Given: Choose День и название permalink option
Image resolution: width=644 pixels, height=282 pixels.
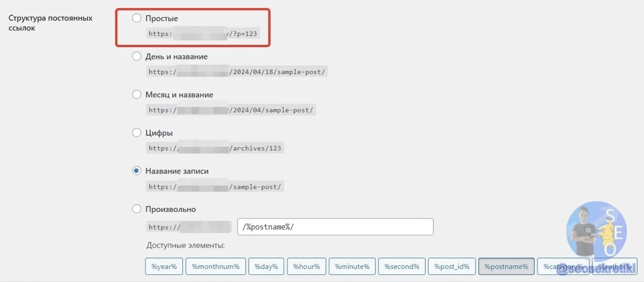Looking at the screenshot, I should (x=136, y=56).
